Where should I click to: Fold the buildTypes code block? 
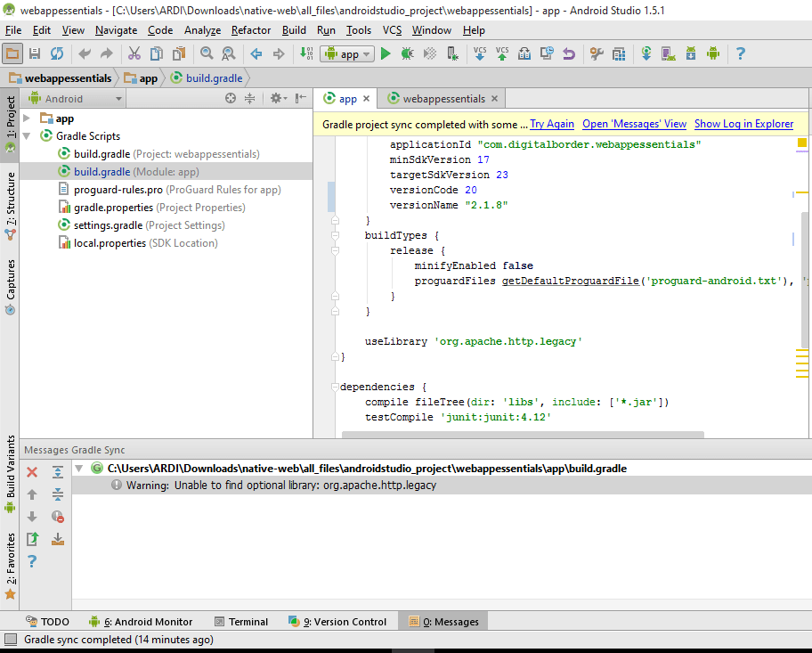(335, 235)
